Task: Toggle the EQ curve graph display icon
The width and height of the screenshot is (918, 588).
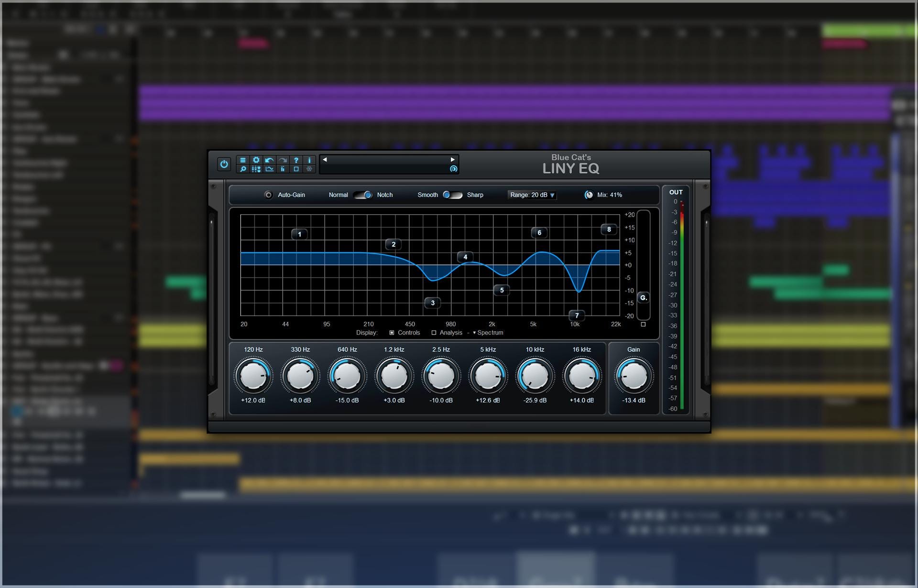Action: click(270, 169)
